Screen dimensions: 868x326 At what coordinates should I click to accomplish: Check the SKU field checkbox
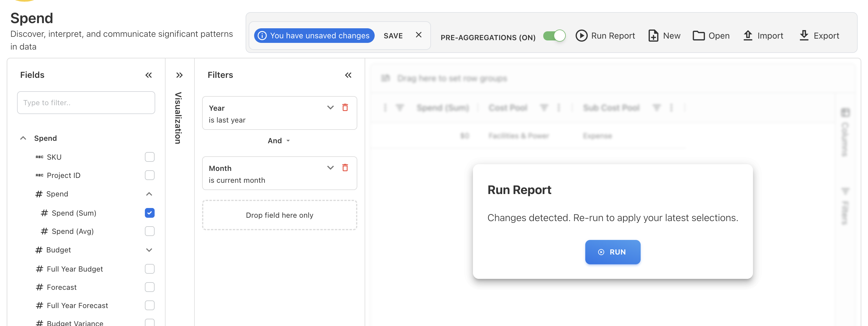point(150,157)
